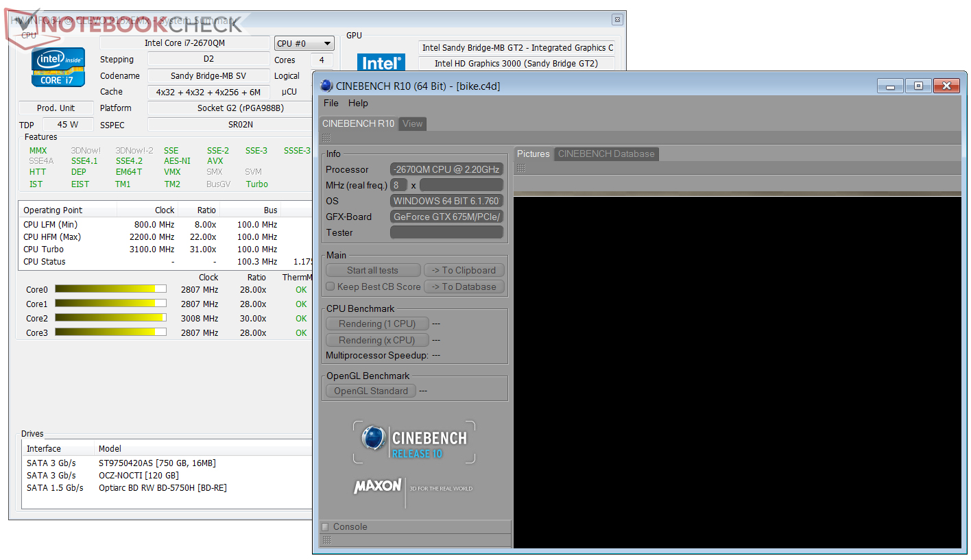
Task: Click the black render preview area
Action: 737,373
